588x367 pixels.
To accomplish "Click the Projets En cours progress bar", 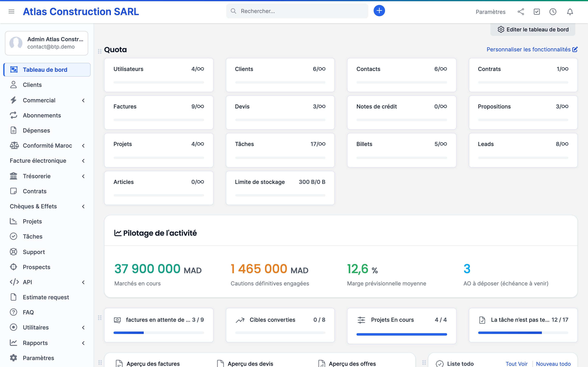I will point(402,334).
